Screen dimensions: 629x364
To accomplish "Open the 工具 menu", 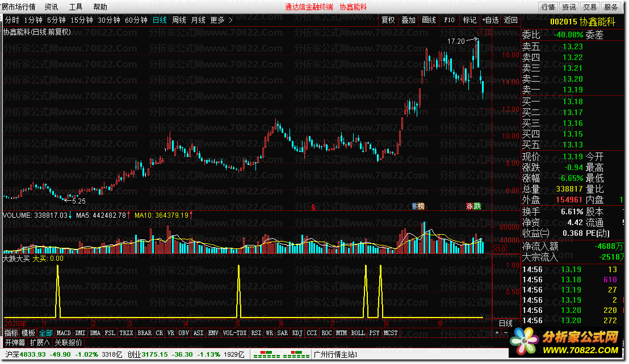I will point(76,7).
